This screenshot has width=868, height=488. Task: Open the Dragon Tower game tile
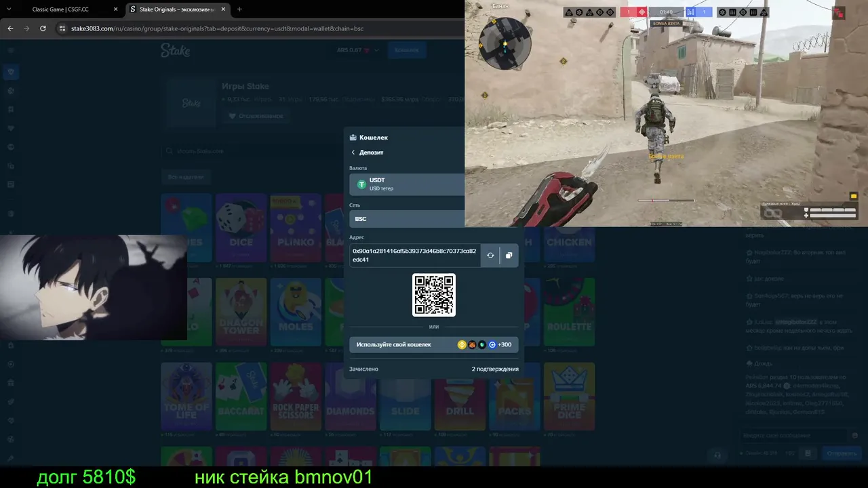coord(241,312)
